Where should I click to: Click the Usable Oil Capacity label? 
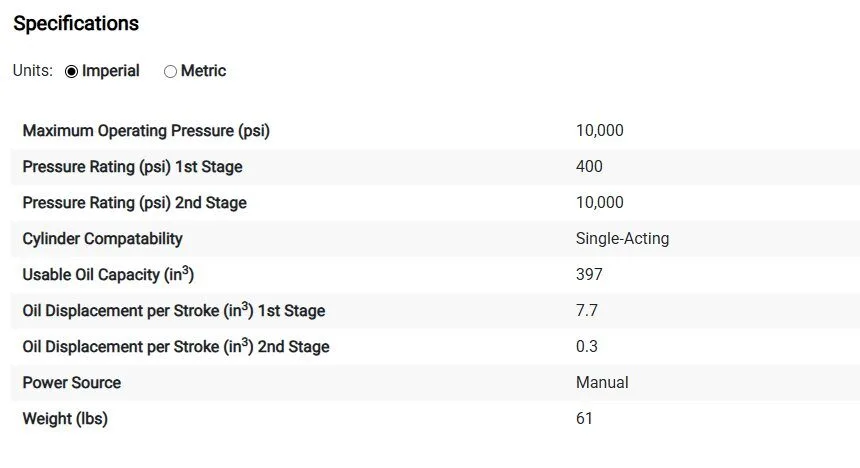108,274
